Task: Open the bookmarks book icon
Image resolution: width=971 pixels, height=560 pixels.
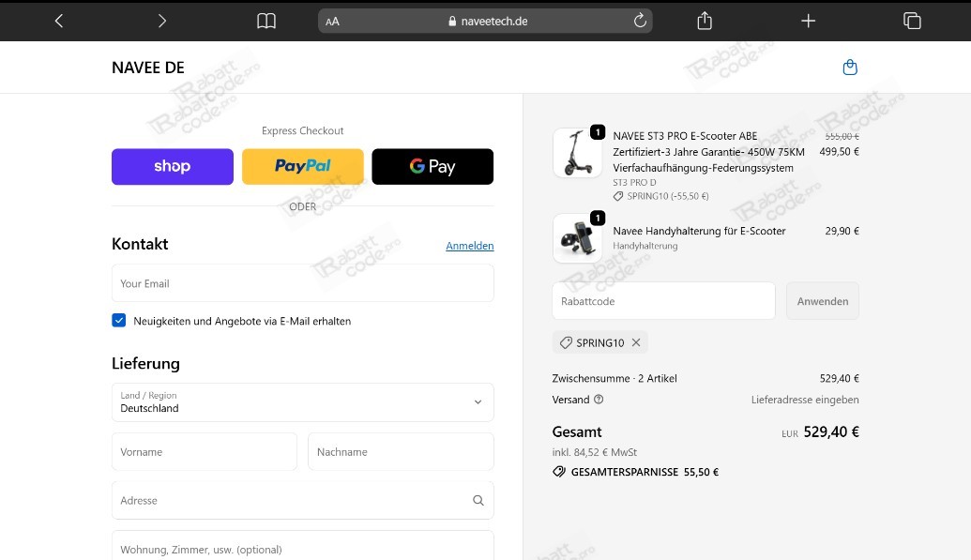Action: tap(266, 21)
